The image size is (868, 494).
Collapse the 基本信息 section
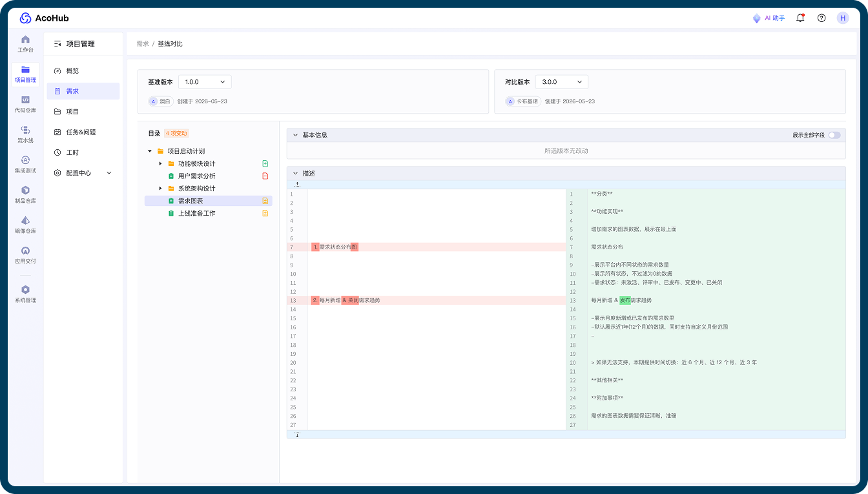tap(296, 135)
